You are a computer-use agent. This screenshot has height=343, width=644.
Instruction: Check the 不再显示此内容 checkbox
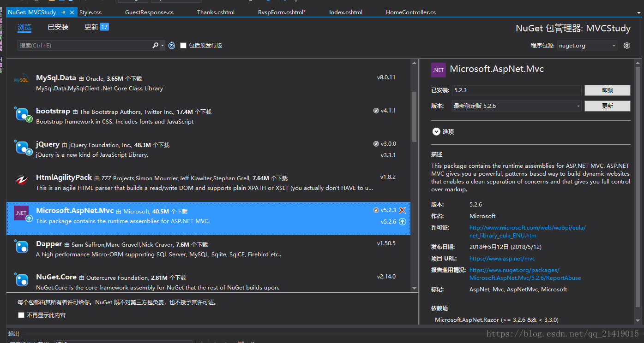21,315
